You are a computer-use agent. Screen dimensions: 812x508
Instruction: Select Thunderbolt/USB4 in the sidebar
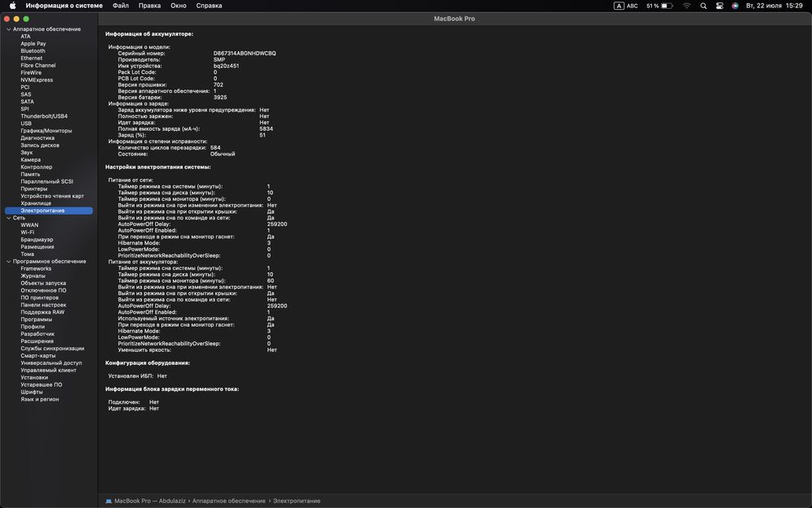(44, 116)
